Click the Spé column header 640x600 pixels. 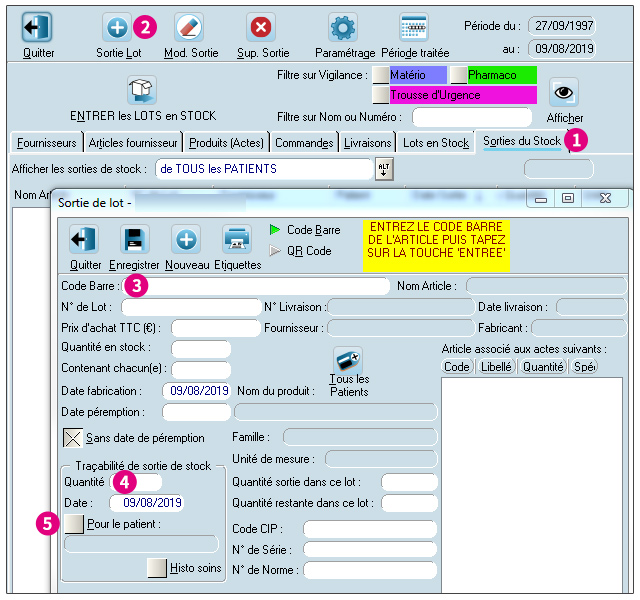coord(584,367)
